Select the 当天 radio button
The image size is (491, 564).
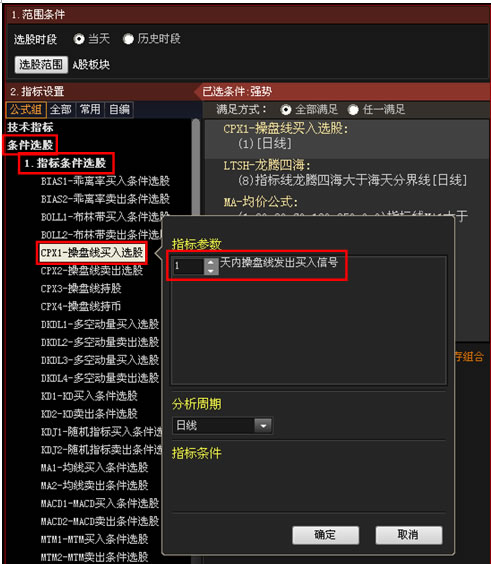click(x=79, y=39)
